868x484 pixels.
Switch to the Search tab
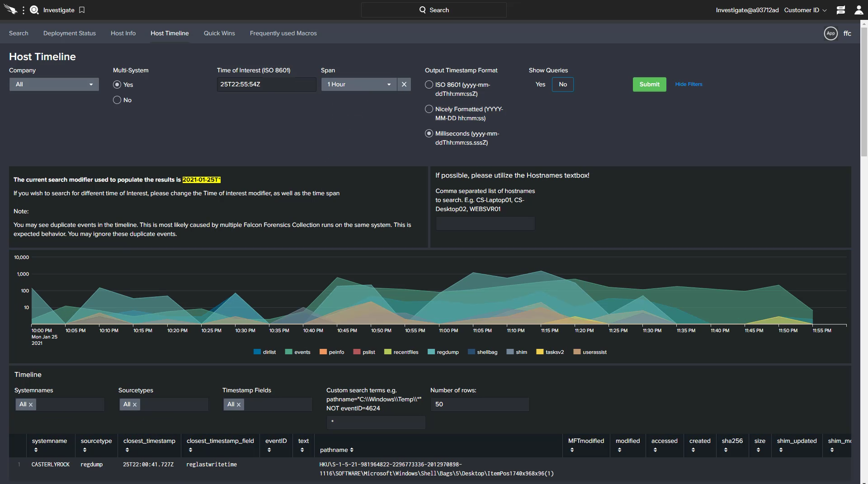19,33
